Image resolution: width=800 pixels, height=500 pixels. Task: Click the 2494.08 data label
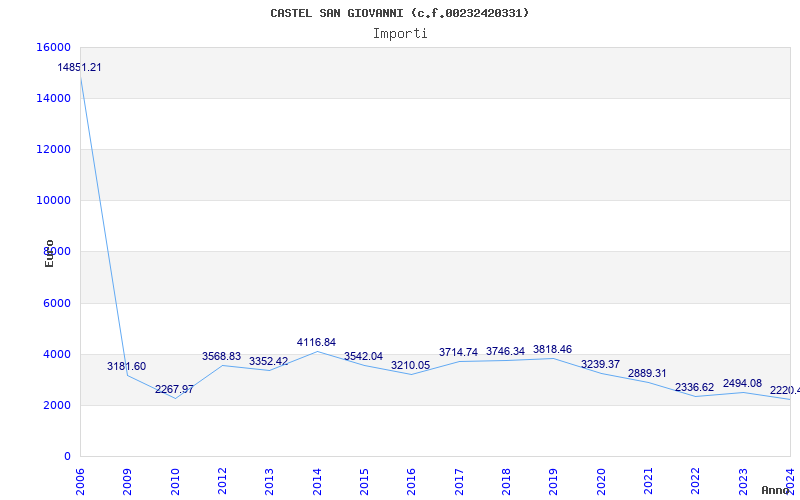tap(742, 383)
